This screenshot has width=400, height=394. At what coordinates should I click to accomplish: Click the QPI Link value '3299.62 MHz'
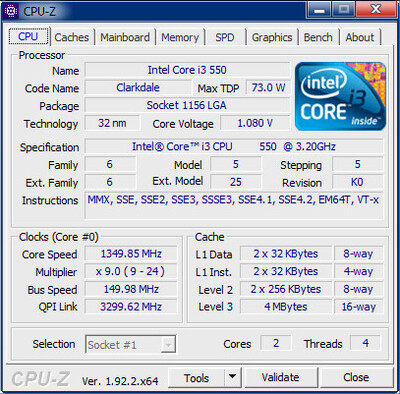click(x=131, y=306)
